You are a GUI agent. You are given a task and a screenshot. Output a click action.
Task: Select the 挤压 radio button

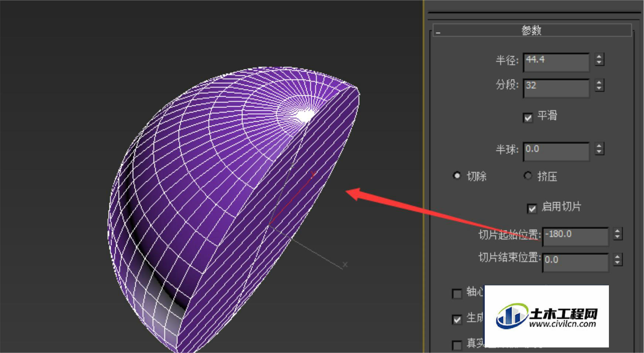(528, 176)
